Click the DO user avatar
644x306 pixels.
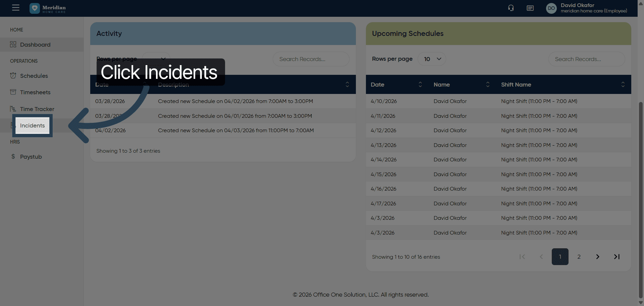click(x=551, y=8)
